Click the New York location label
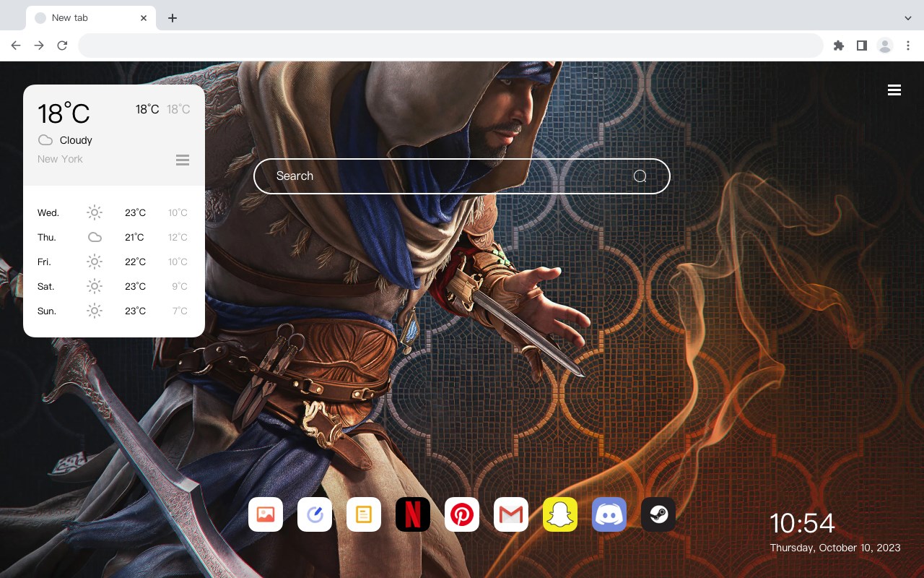The height and width of the screenshot is (578, 924). coord(60,159)
